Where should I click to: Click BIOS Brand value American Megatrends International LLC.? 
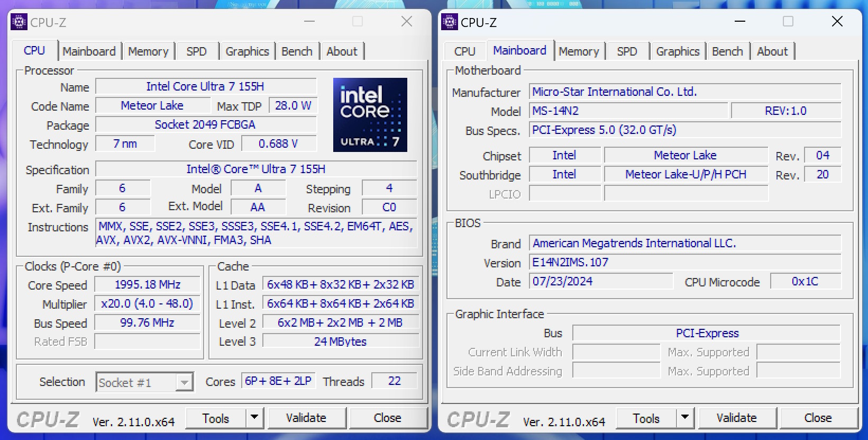(x=686, y=243)
